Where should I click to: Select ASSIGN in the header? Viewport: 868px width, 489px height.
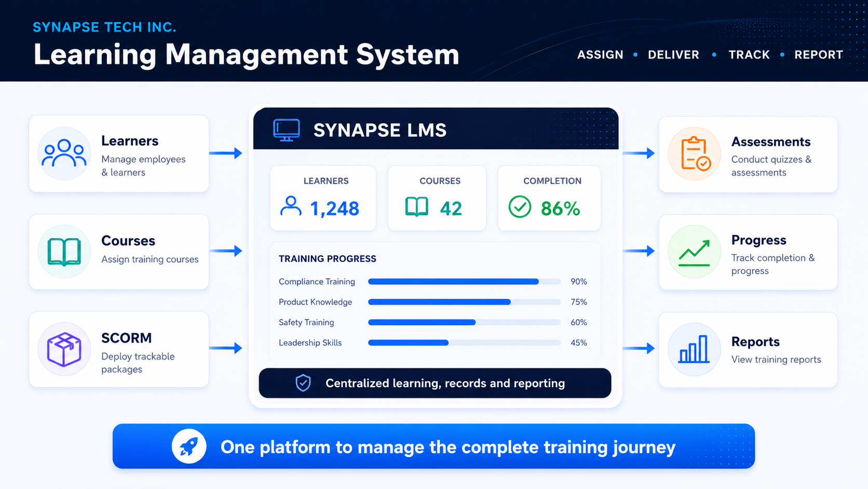pos(600,55)
